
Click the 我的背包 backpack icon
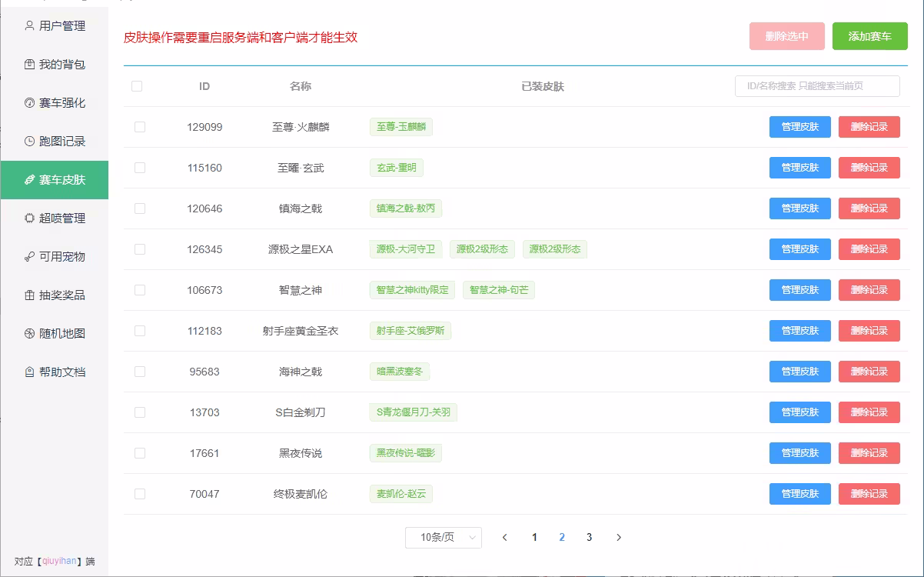pos(29,65)
